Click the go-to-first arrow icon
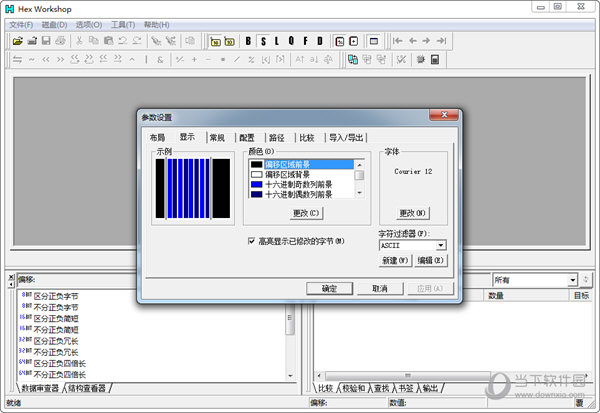Screen dimensions: 600x413 point(398,41)
